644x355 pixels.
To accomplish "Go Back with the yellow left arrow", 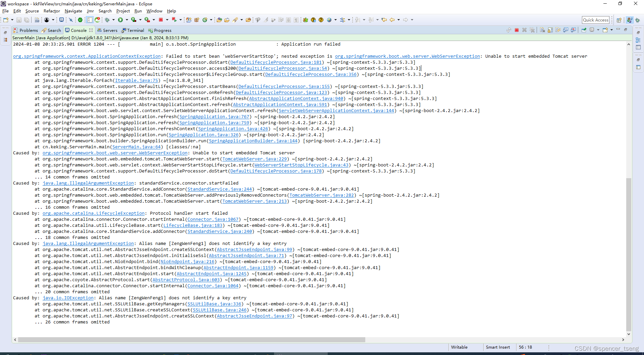I will tap(392, 20).
